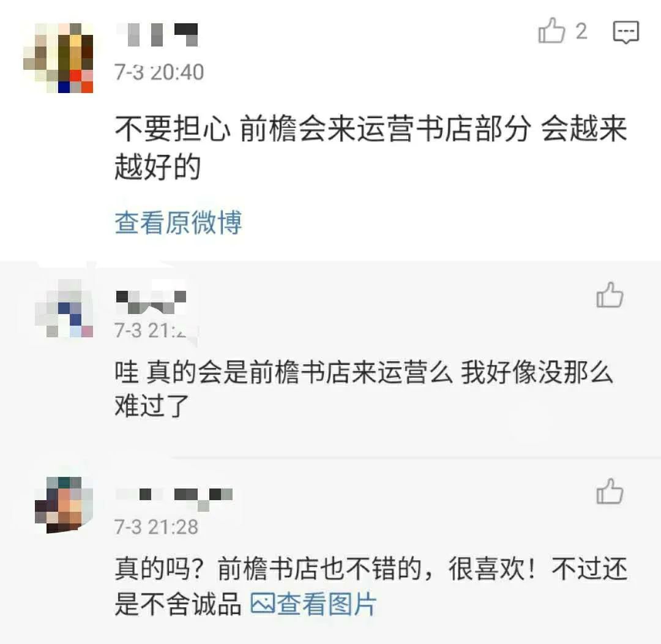Open 查看原微博 link
The image size is (661, 644).
178,222
